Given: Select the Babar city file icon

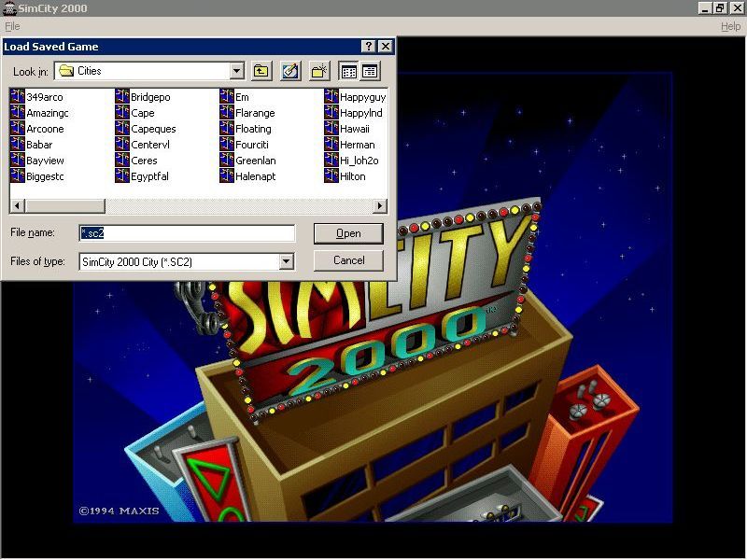Looking at the screenshot, I should coord(18,145).
